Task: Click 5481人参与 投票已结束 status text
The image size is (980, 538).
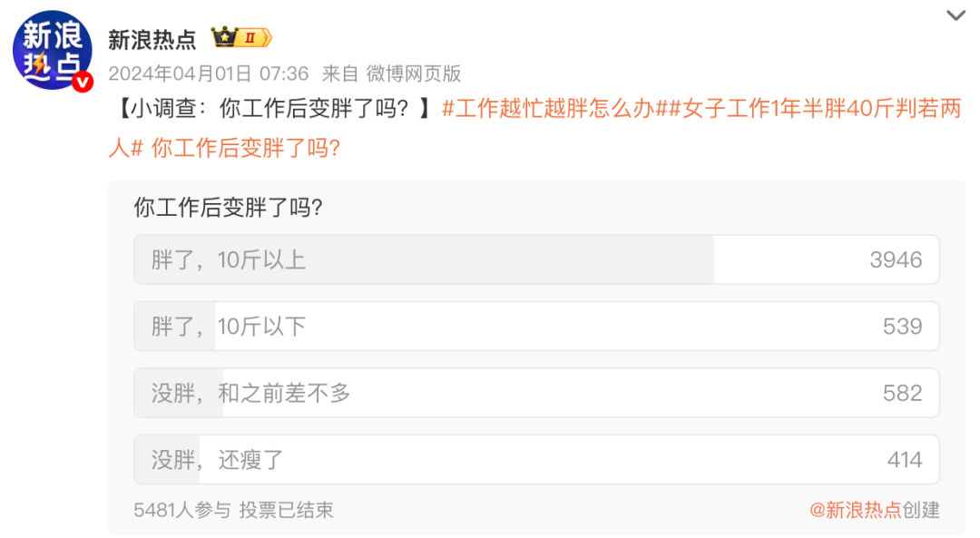Action: (x=233, y=510)
